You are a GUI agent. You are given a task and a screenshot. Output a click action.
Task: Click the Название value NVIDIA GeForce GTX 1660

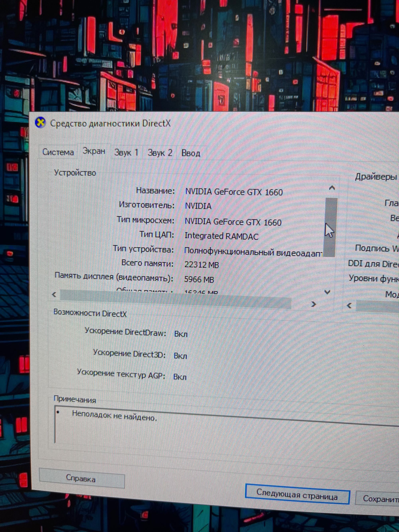[234, 192]
